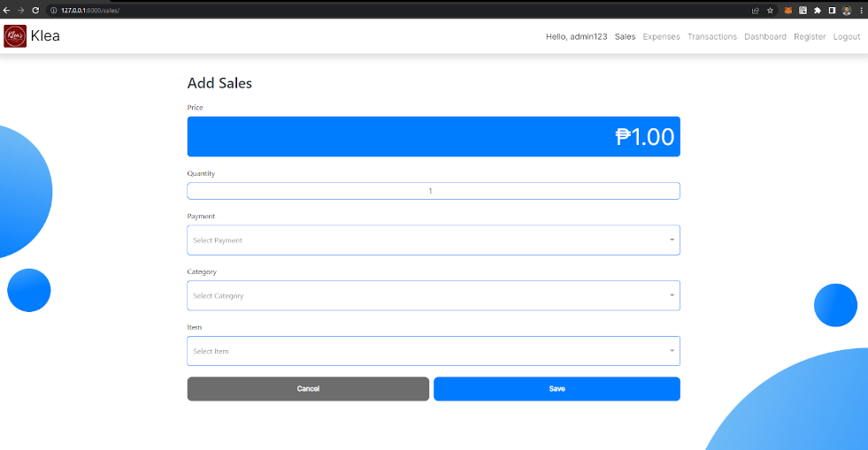Open the Chrome three-dot menu
868x450 pixels.
(861, 11)
